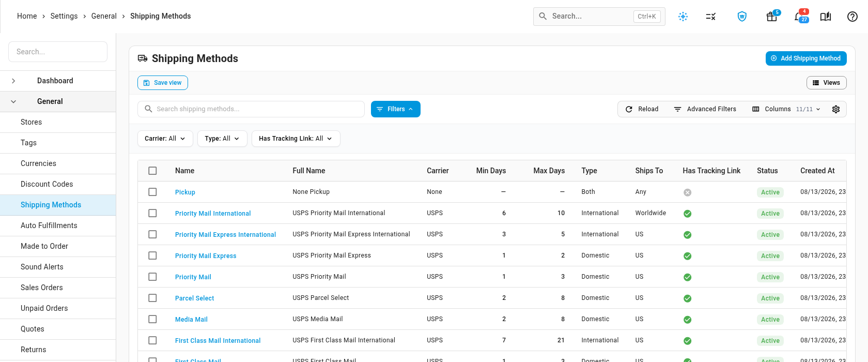
Task: Open Has Tracking Link: All dropdown
Action: coord(296,139)
